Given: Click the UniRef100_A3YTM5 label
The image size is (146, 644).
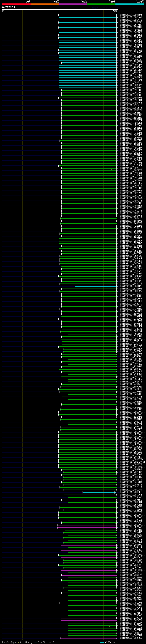Looking at the screenshot, I should coord(131,309).
